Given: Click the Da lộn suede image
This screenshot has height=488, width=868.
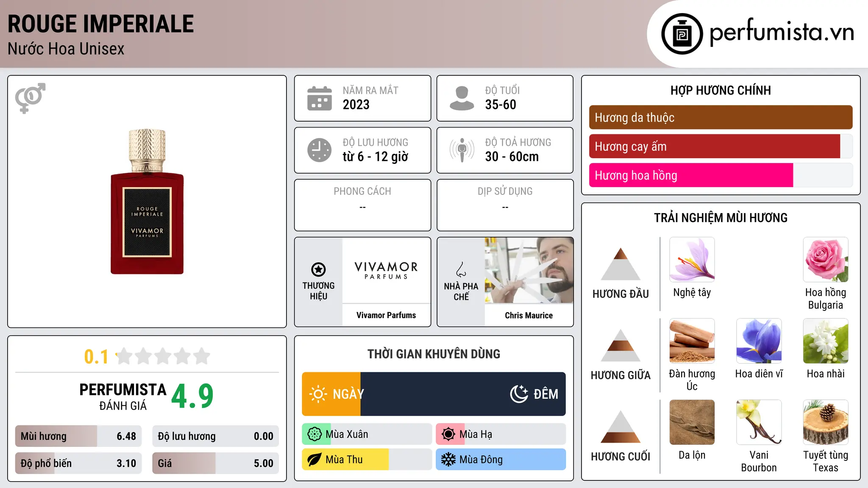Looking at the screenshot, I should pos(692,422).
